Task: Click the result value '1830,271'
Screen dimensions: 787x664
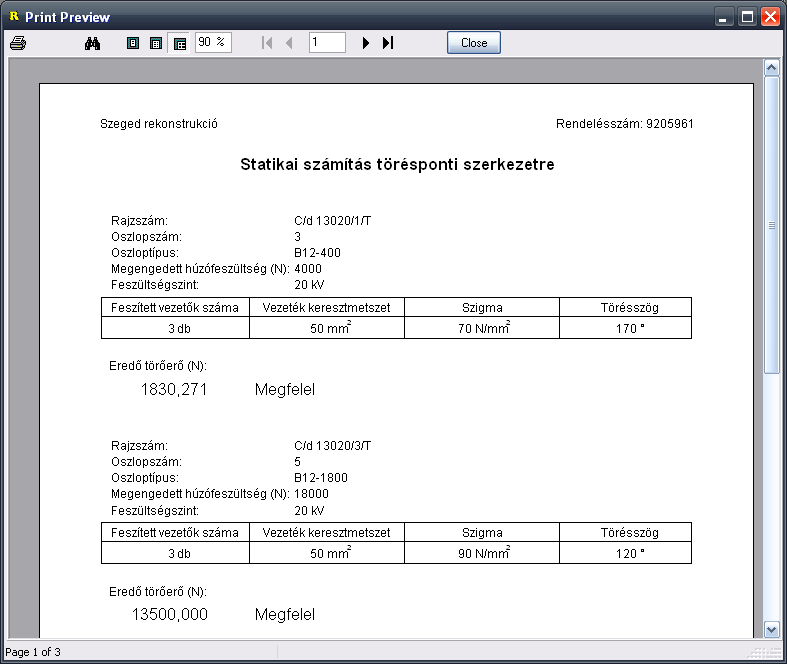Action: pos(174,389)
